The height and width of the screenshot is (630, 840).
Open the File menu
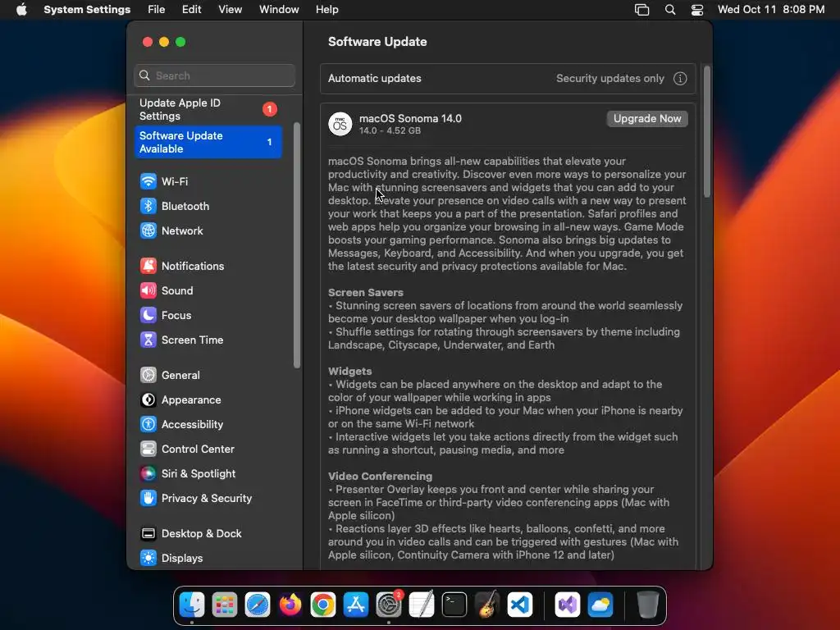(x=157, y=10)
